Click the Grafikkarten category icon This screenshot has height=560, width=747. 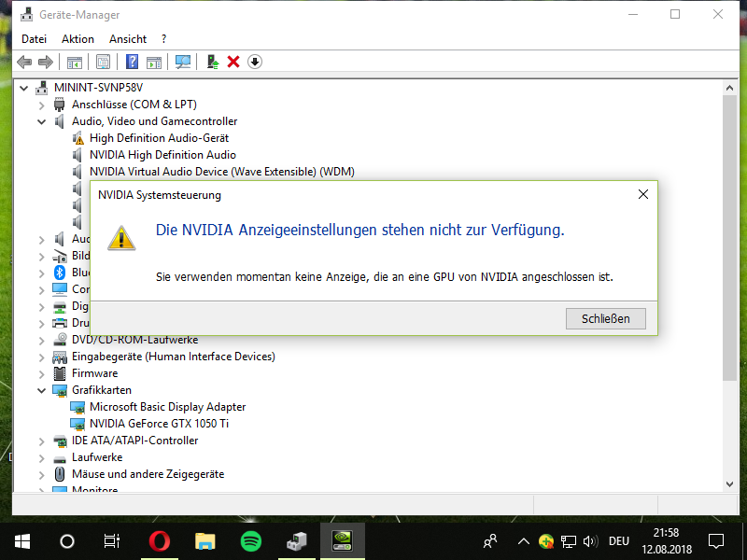pyautogui.click(x=60, y=390)
